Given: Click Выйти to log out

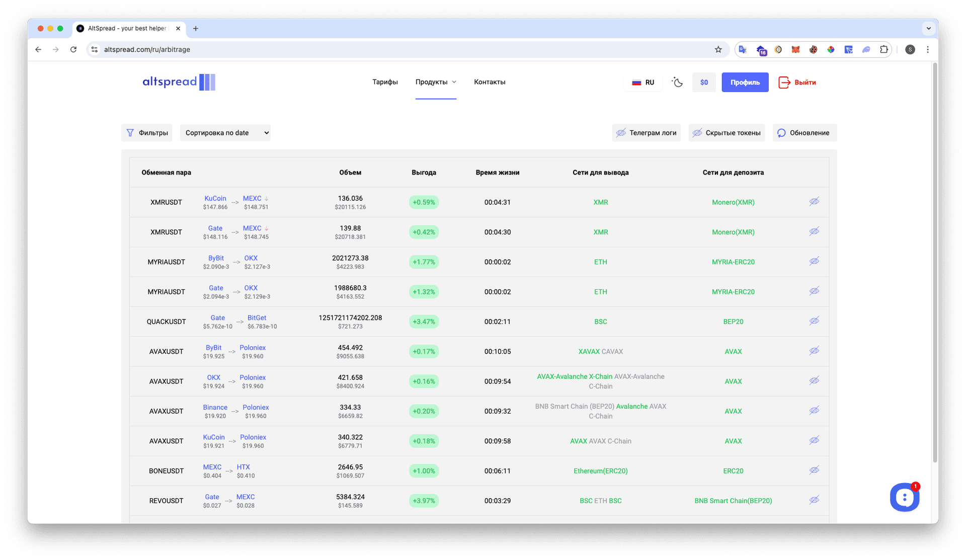Looking at the screenshot, I should click(x=797, y=83).
